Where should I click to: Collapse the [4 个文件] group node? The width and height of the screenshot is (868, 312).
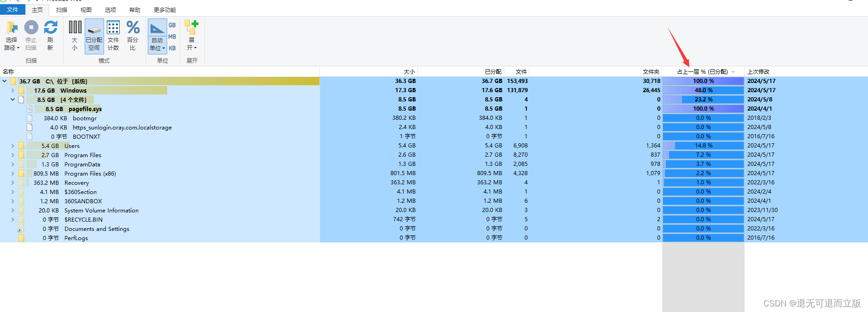(13, 100)
